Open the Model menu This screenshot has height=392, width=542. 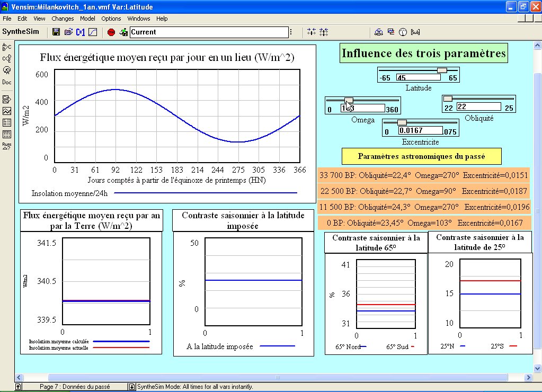pos(87,19)
